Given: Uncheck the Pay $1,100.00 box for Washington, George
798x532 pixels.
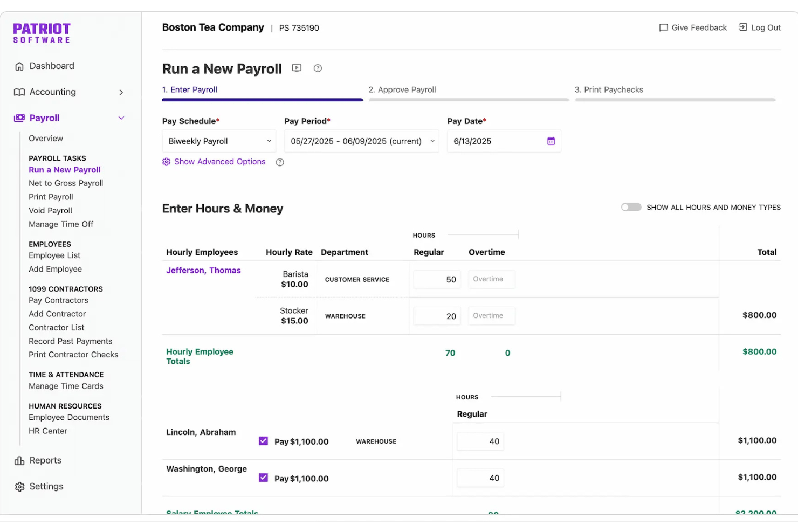Looking at the screenshot, I should (x=263, y=478).
